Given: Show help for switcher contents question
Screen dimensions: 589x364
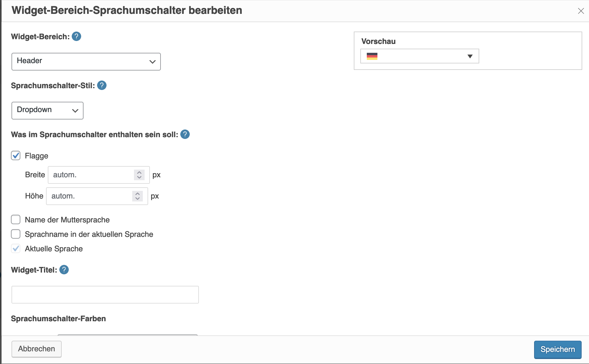Looking at the screenshot, I should click(x=185, y=135).
